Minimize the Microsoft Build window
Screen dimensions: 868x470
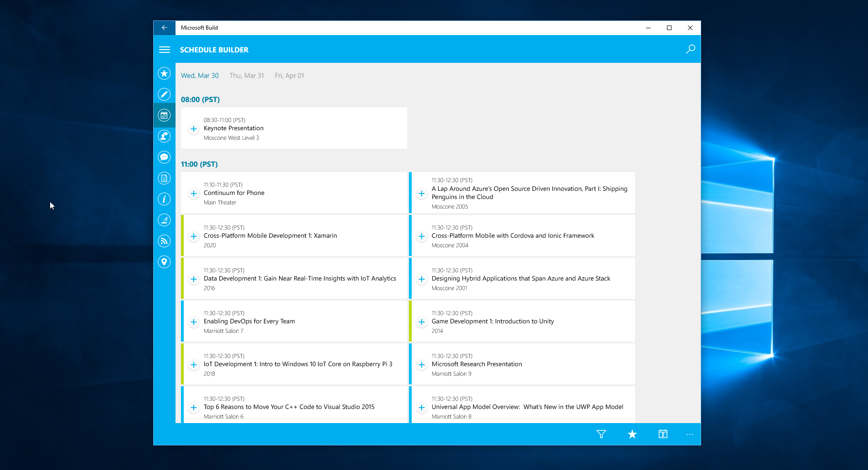click(x=648, y=28)
